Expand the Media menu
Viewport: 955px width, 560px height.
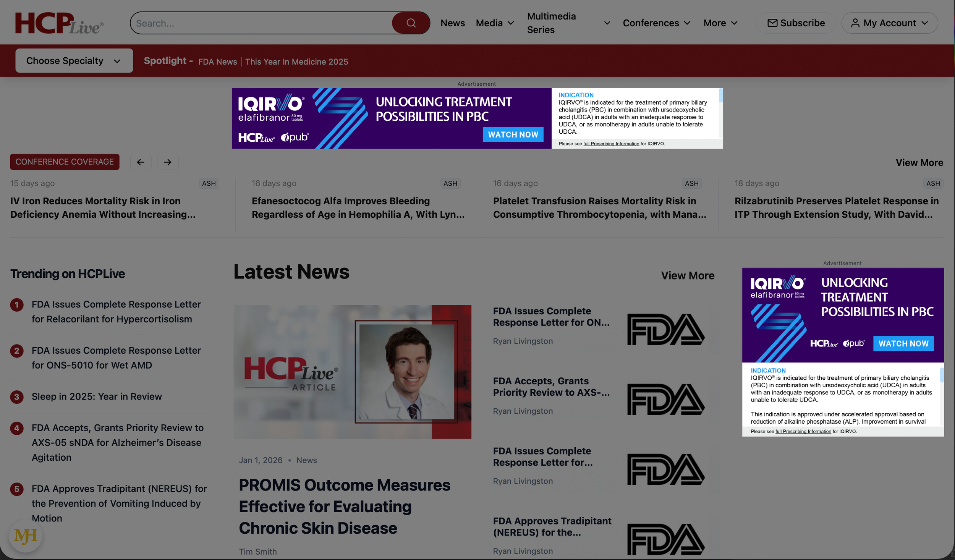click(495, 23)
